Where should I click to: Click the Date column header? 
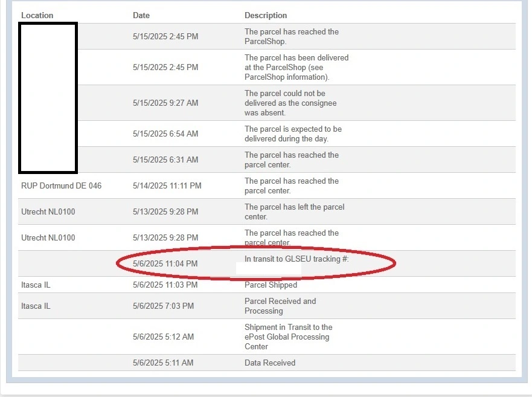(x=141, y=15)
